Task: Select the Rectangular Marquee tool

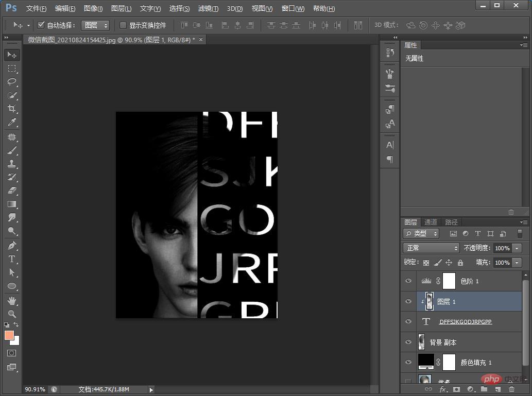Action: (12, 68)
